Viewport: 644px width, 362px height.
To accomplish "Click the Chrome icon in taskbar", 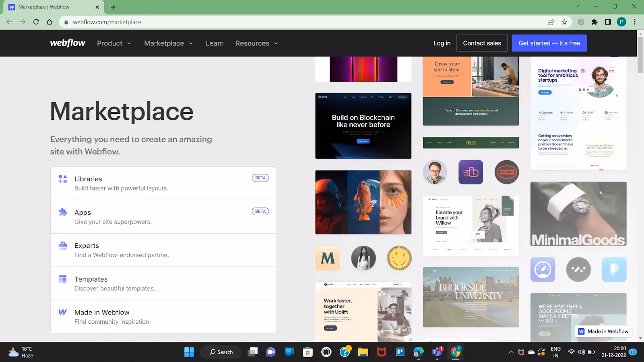I will pos(456,352).
